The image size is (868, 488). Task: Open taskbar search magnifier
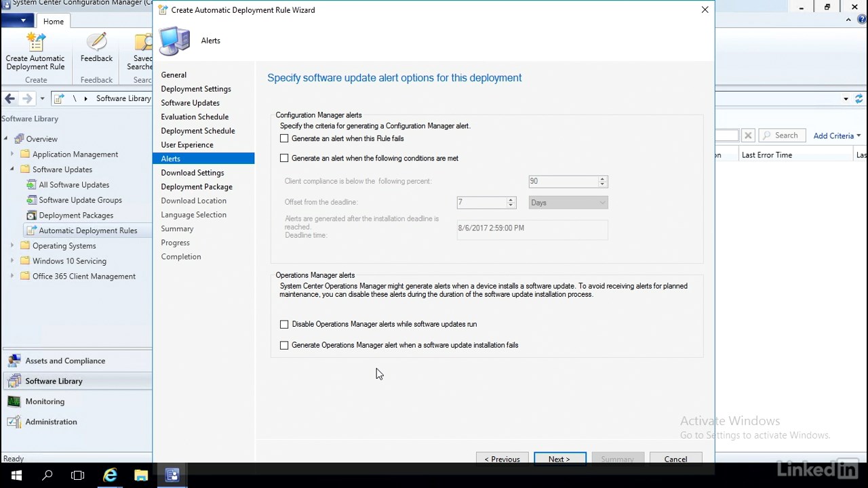click(47, 475)
